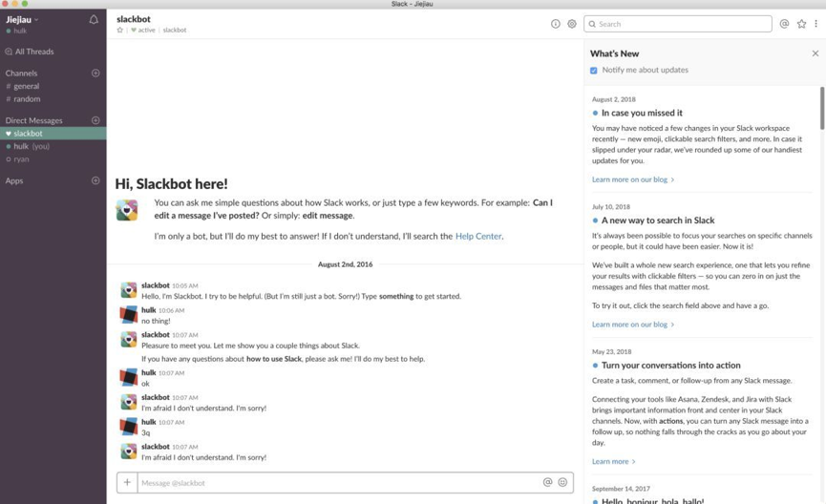Star the slackbot conversation
Image resolution: width=826 pixels, height=504 pixels.
point(120,30)
